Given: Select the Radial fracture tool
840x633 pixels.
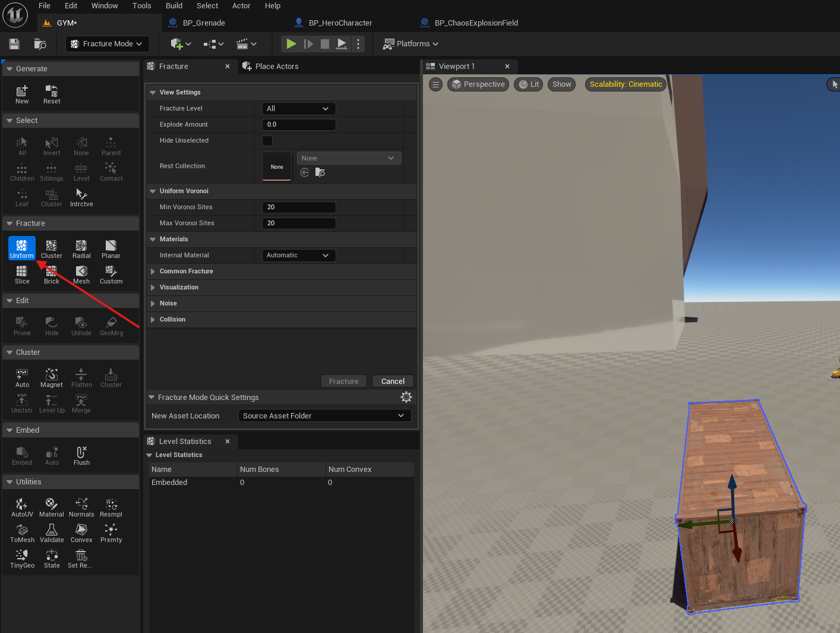Looking at the screenshot, I should (81, 248).
